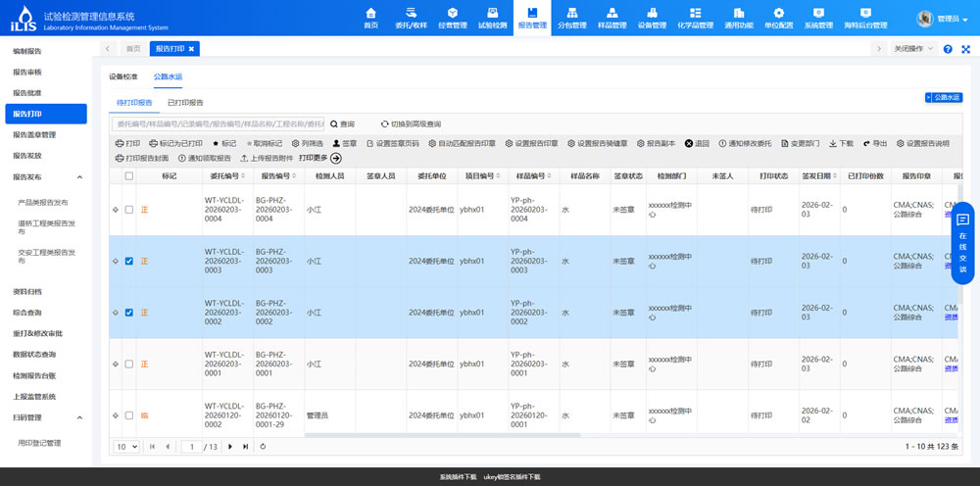Toggle fullscreen with the expand icon
Viewport: 980px width, 486px height.
tap(966, 49)
